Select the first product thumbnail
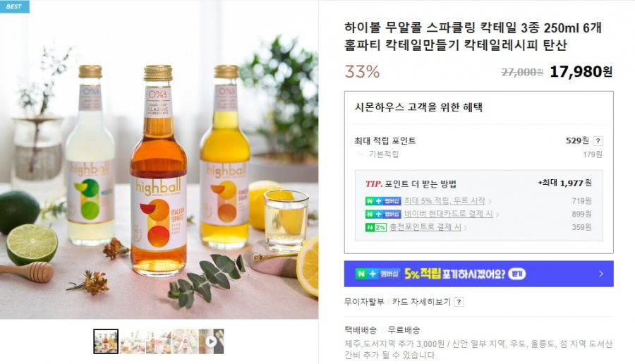Screen dimensions: 635x364 click(106, 341)
